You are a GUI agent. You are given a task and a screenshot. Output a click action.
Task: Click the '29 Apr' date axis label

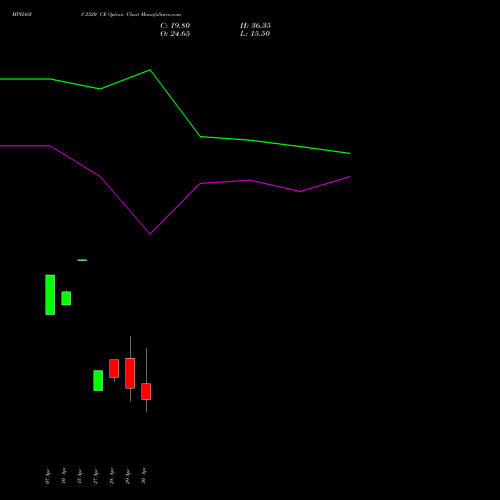128,476
